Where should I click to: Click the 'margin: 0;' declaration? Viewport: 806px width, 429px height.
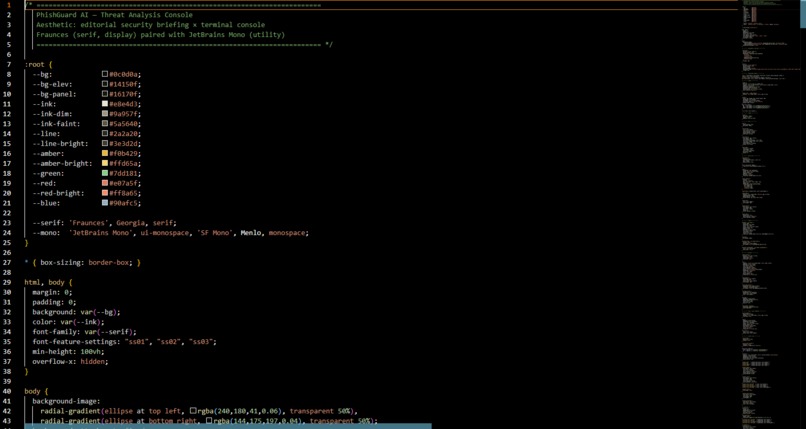click(52, 292)
